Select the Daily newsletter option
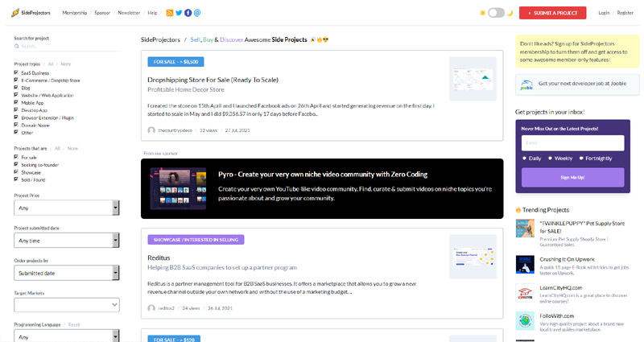 [x=525, y=158]
